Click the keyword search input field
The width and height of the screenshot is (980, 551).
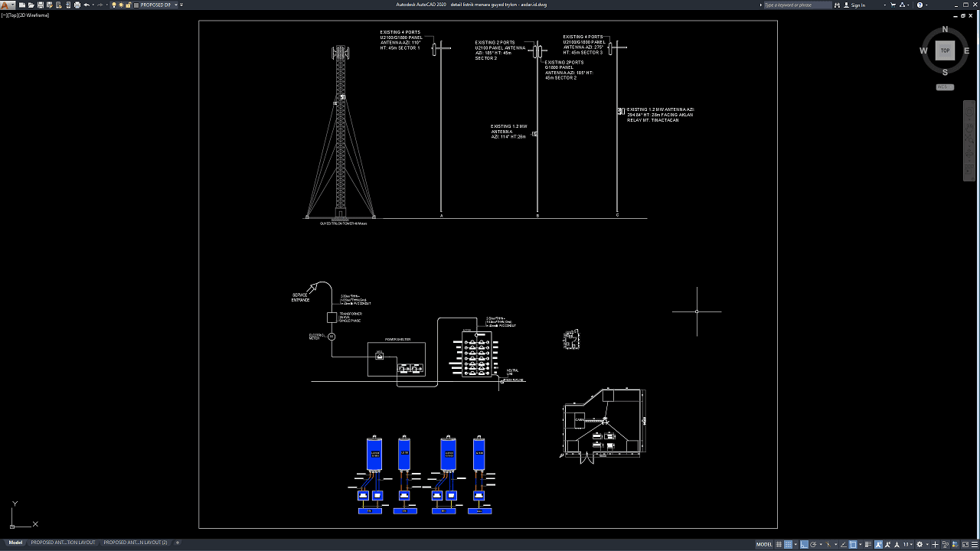(x=796, y=5)
